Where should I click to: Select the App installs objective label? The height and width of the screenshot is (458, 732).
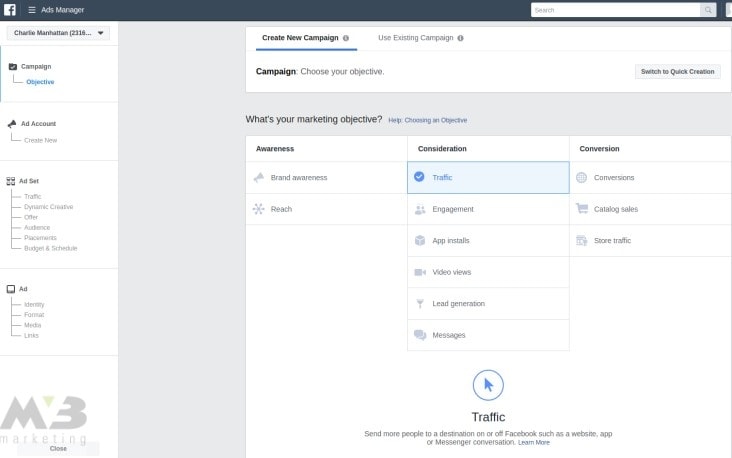450,240
